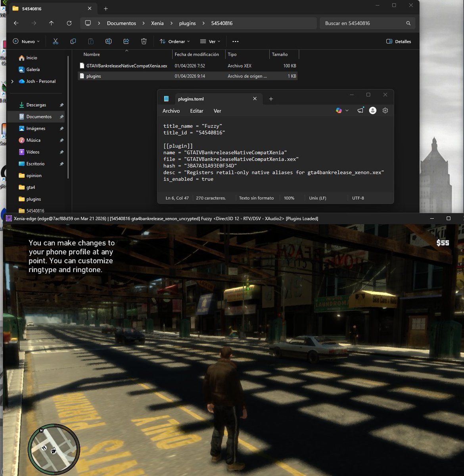Click the Cut scissors icon
Viewport: 464px width, 476px height.
pyautogui.click(x=56, y=41)
